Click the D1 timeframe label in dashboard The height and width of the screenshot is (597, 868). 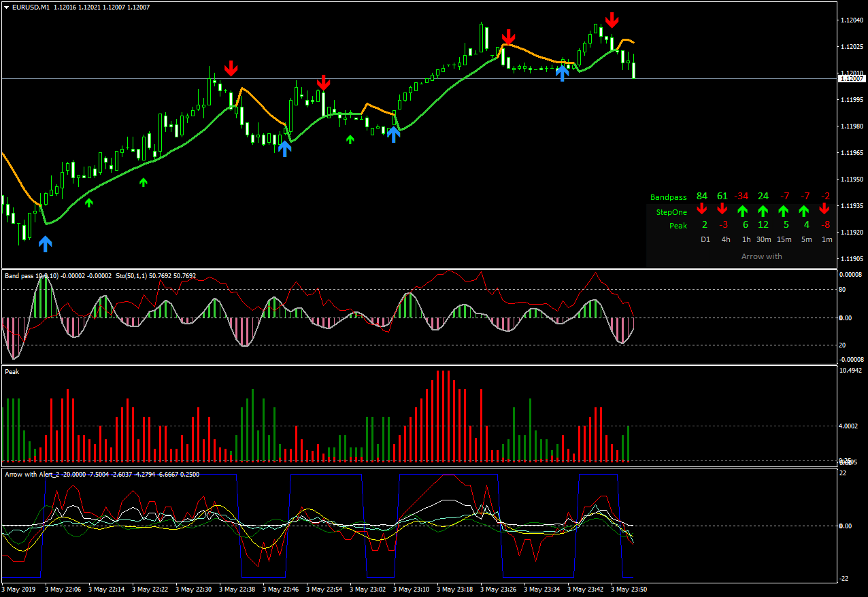pyautogui.click(x=705, y=239)
